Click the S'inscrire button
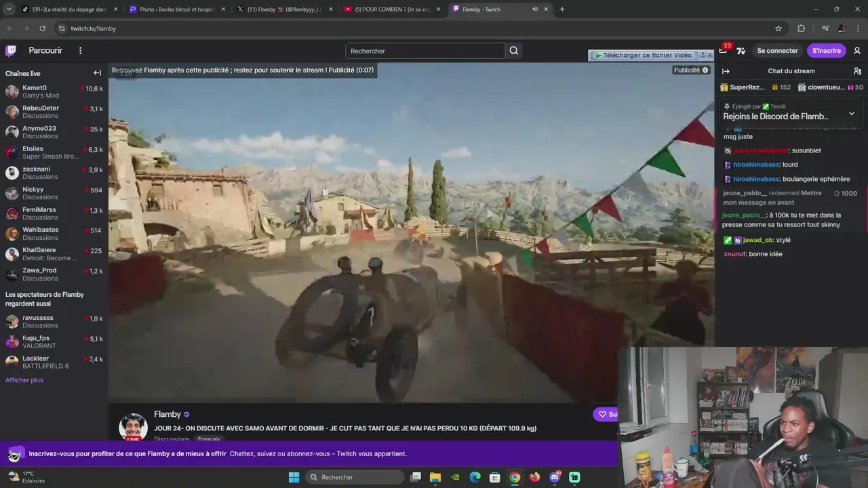 826,51
